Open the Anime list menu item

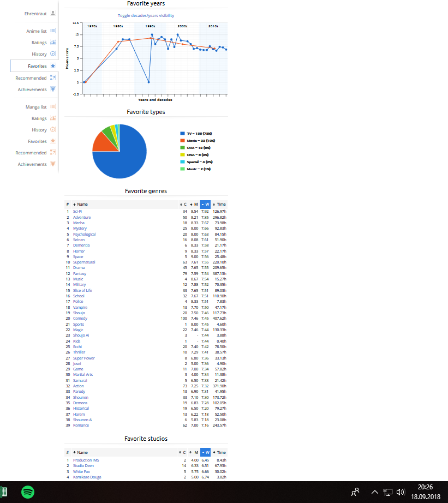click(36, 31)
